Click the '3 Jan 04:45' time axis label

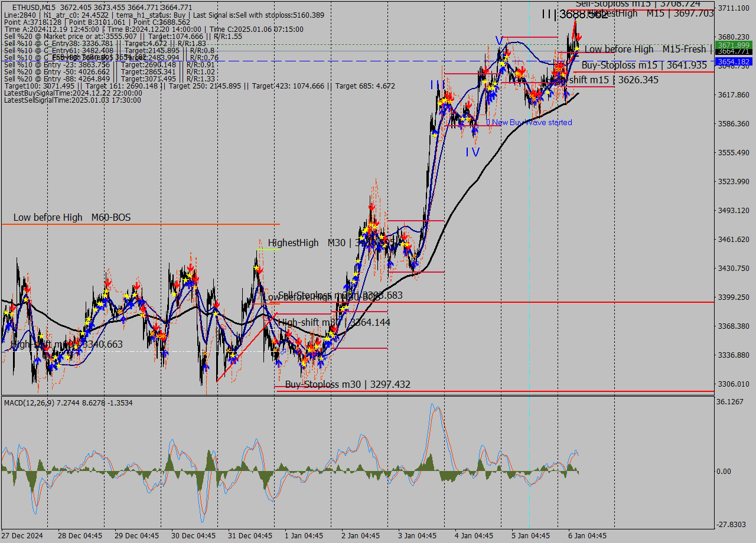click(417, 536)
